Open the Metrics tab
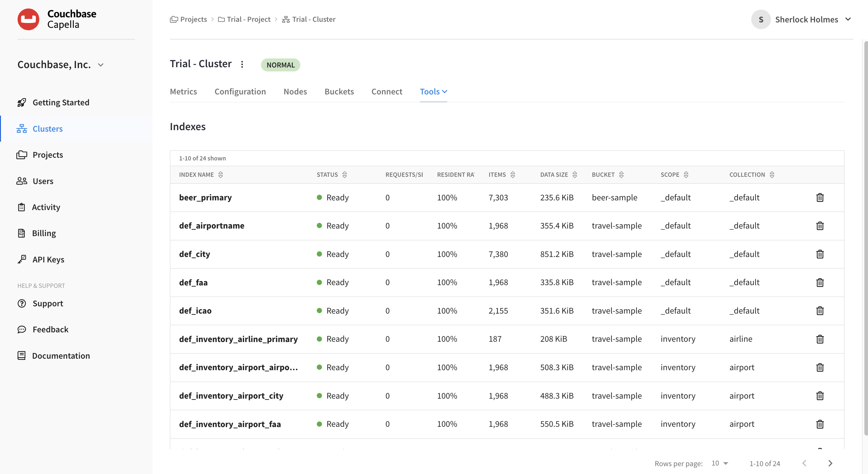This screenshot has width=868, height=474. tap(183, 91)
